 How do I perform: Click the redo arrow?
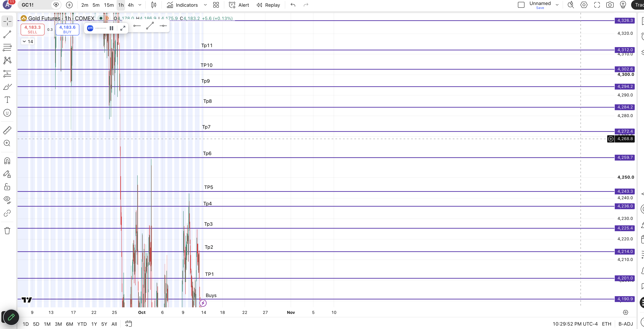coord(306,5)
